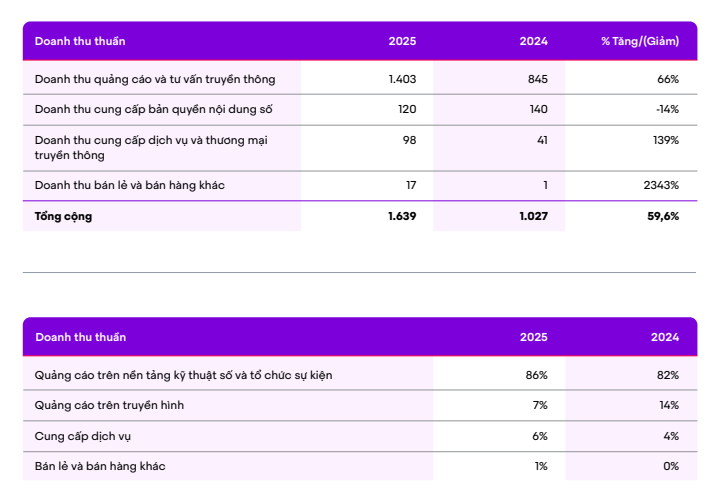Select row 'Doanh thu bán lẻ và bán hàng khác'
The image size is (721, 493).
pos(360,185)
